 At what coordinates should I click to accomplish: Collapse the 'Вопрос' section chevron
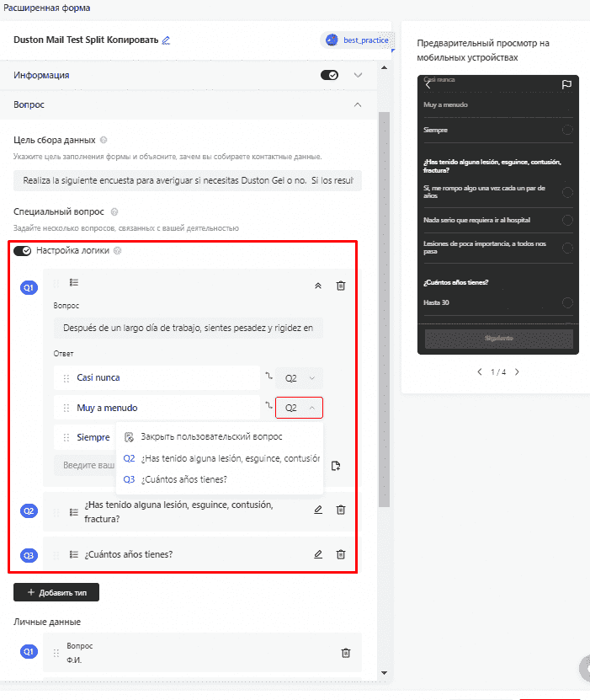[358, 105]
